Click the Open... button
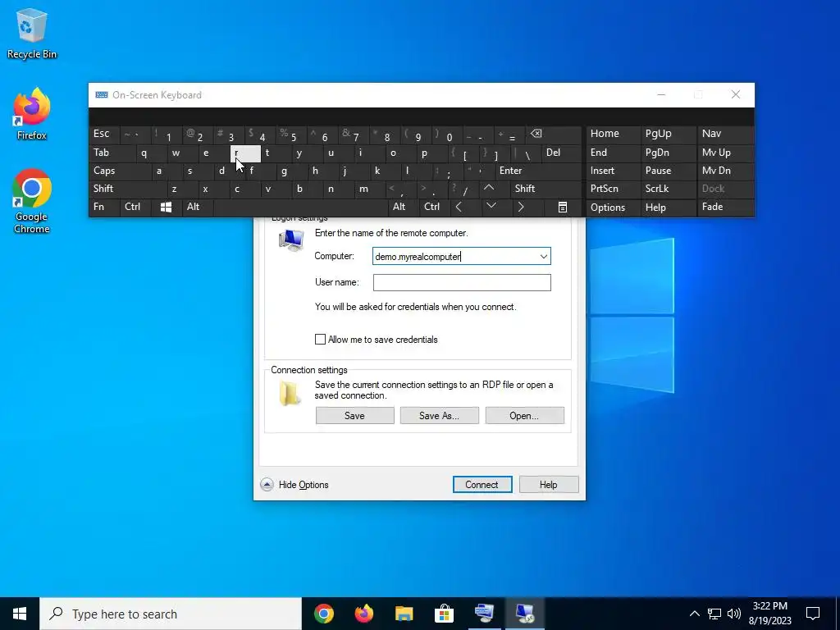This screenshot has height=630, width=840. (524, 416)
